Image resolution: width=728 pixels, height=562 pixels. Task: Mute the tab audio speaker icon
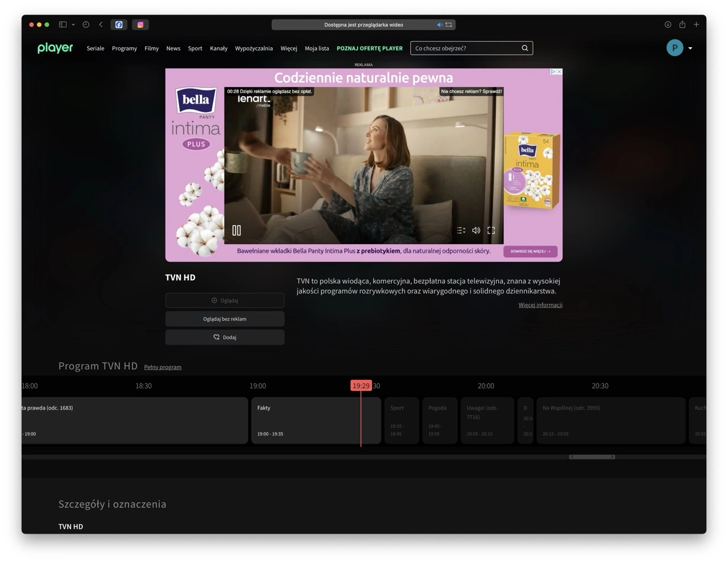(x=440, y=24)
